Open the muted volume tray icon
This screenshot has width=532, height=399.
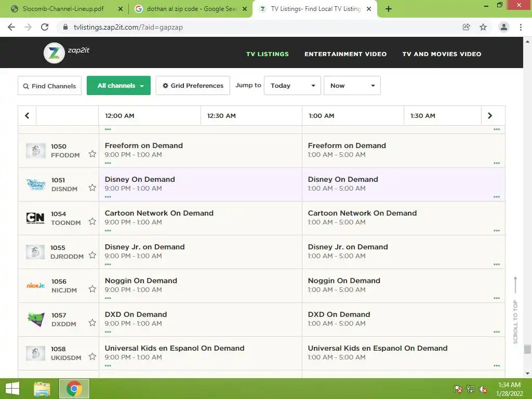(x=483, y=389)
